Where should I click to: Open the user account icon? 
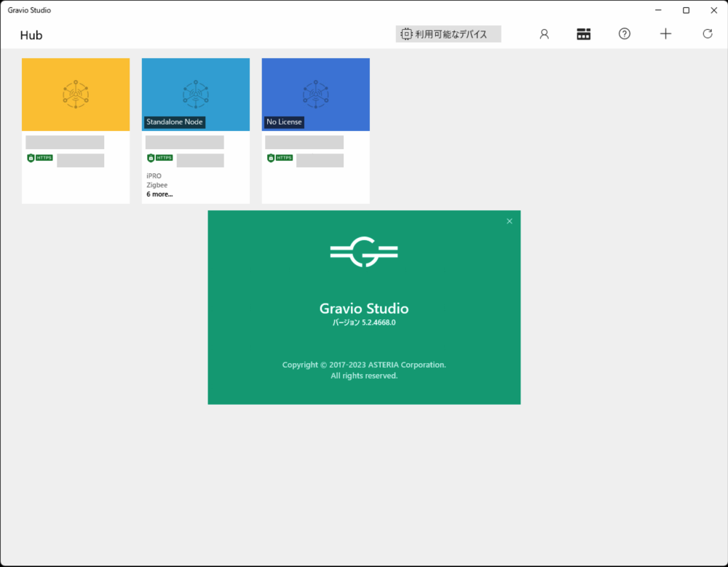[x=544, y=34]
